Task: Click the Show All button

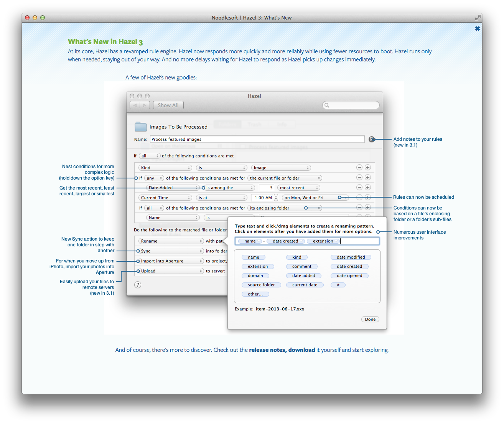Action: point(168,105)
